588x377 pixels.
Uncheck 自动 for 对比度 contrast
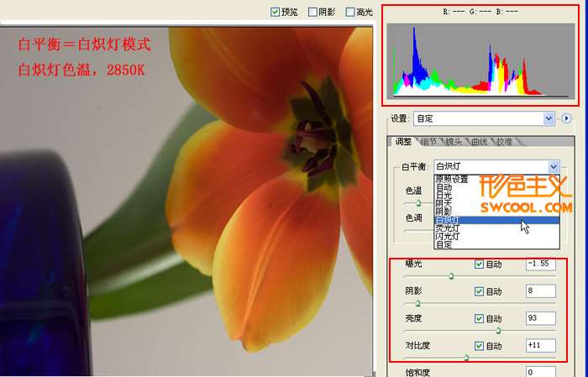coord(479,346)
